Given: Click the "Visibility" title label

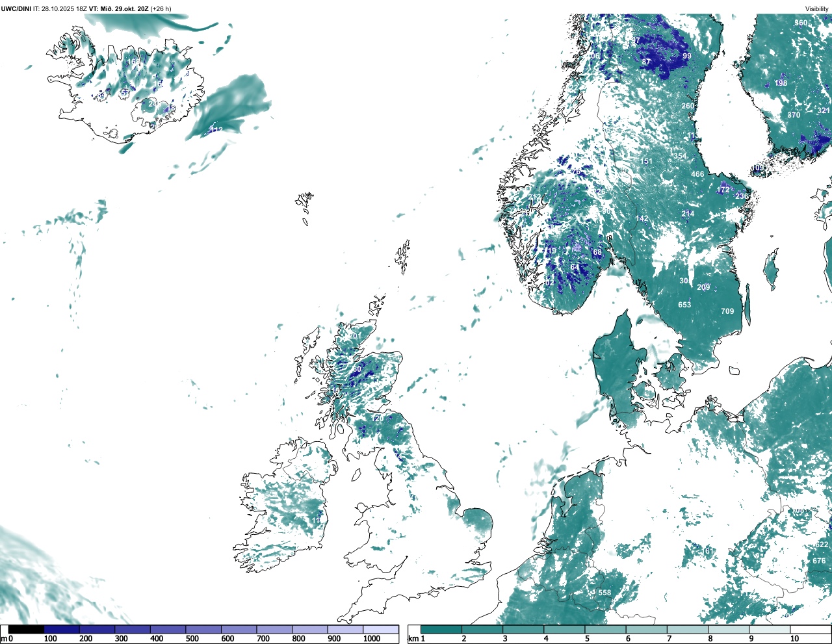Looking at the screenshot, I should (x=817, y=8).
